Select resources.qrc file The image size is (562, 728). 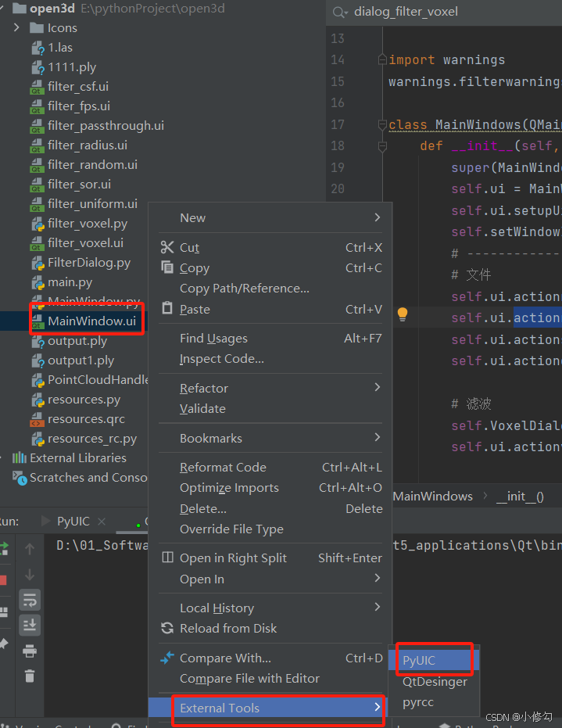(x=77, y=419)
